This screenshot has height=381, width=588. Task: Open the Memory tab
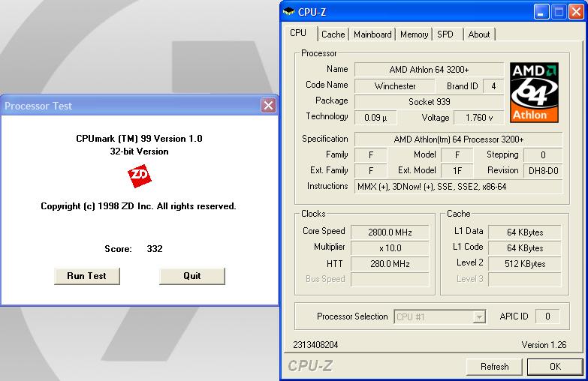(x=414, y=34)
